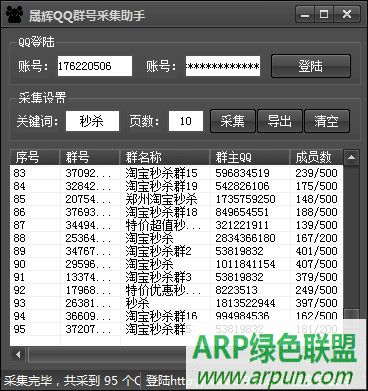The height and width of the screenshot is (391, 368).
Task: Click member count 407/500
Action: pyautogui.click(x=316, y=264)
